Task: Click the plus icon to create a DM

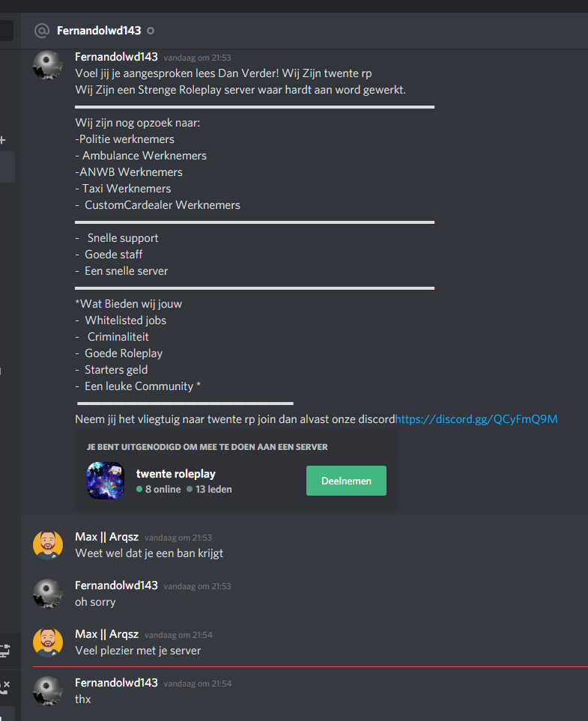Action: (2, 140)
